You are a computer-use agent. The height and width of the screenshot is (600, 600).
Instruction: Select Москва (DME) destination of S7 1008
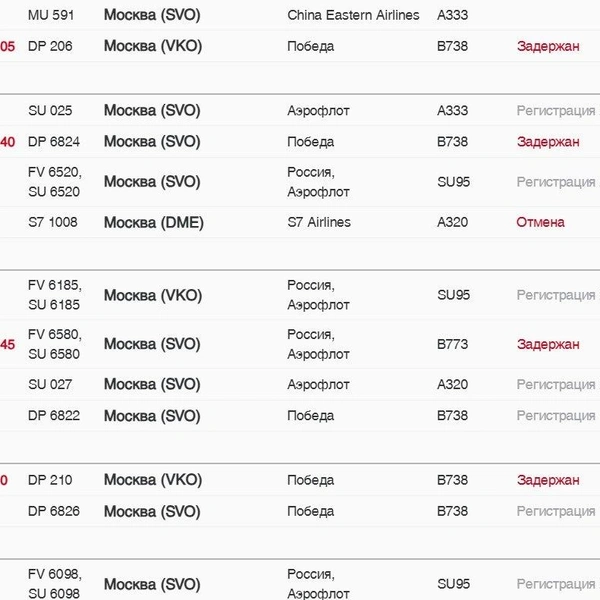(x=153, y=222)
